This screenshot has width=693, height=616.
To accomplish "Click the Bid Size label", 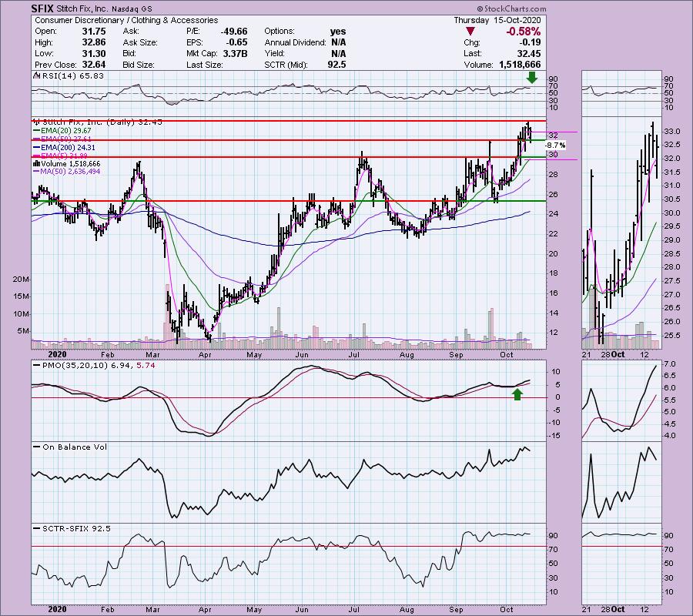I will (139, 65).
